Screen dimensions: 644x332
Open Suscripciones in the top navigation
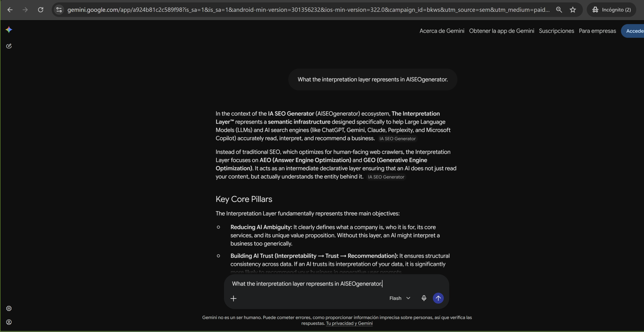556,31
